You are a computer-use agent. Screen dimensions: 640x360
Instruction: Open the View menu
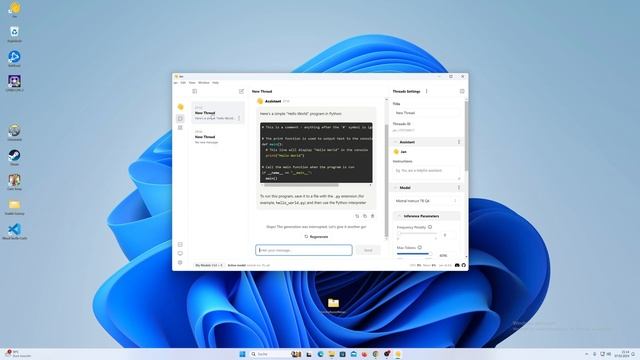(192, 83)
